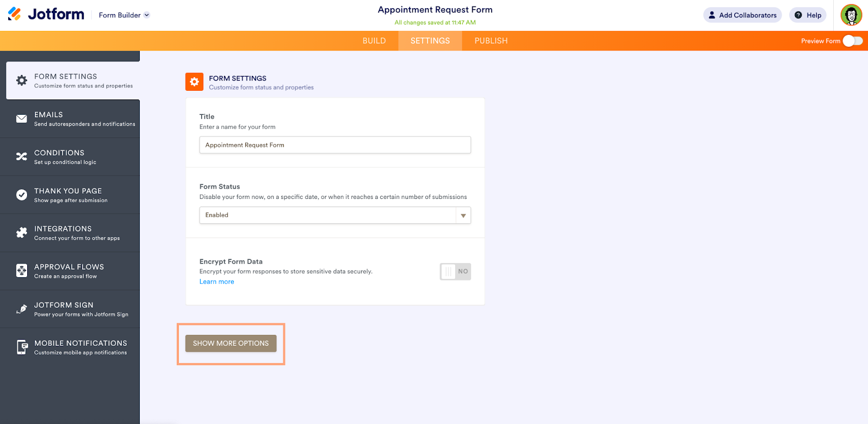Image resolution: width=868 pixels, height=424 pixels.
Task: Click the 'All changes saved at 11:47 AM' status
Action: coord(435,22)
